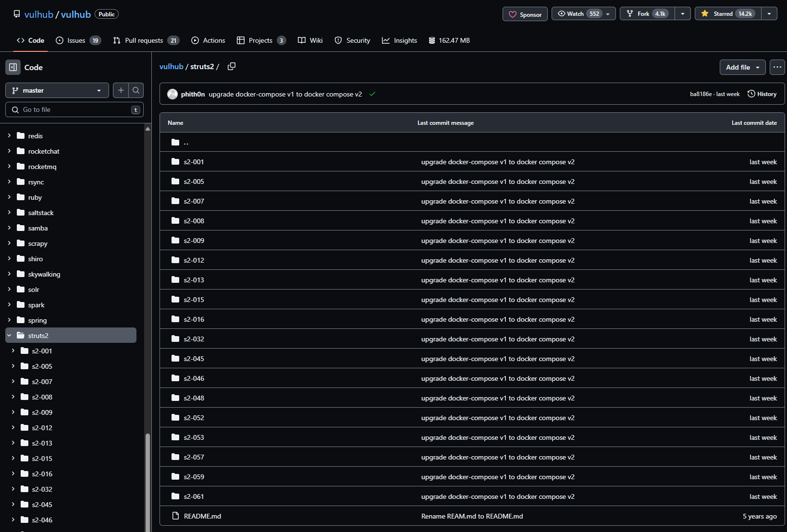Collapse the struts2 tree chevron
Image resolution: width=787 pixels, height=532 pixels.
coord(9,335)
